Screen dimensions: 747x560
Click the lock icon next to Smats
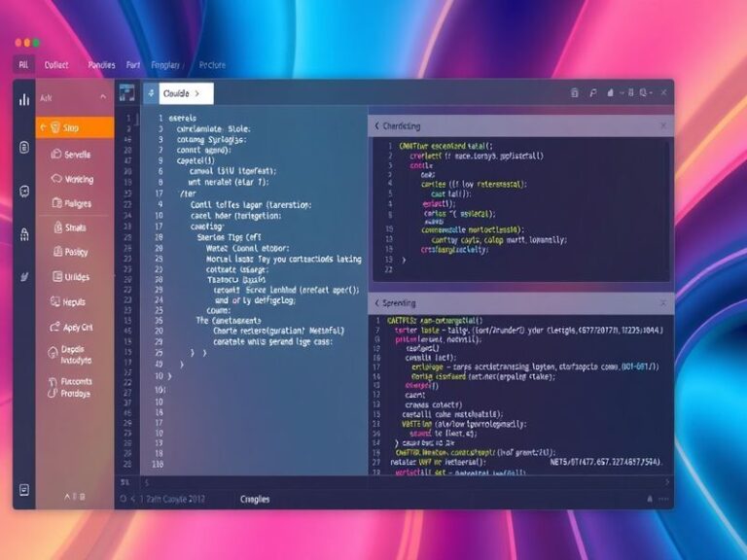[x=57, y=227]
